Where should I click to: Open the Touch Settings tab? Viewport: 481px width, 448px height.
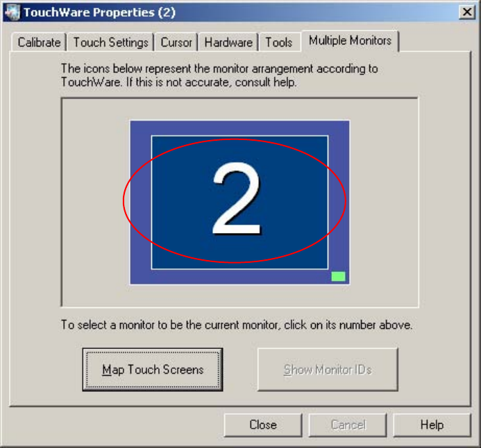pos(110,42)
